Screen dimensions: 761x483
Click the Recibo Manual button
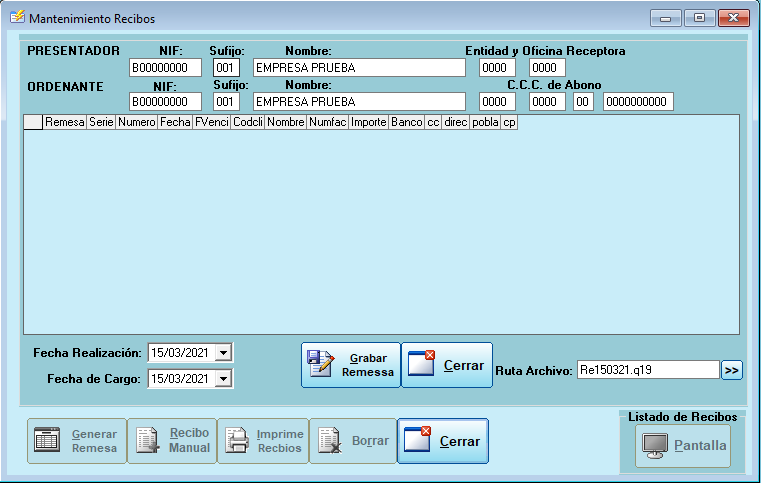click(172, 441)
